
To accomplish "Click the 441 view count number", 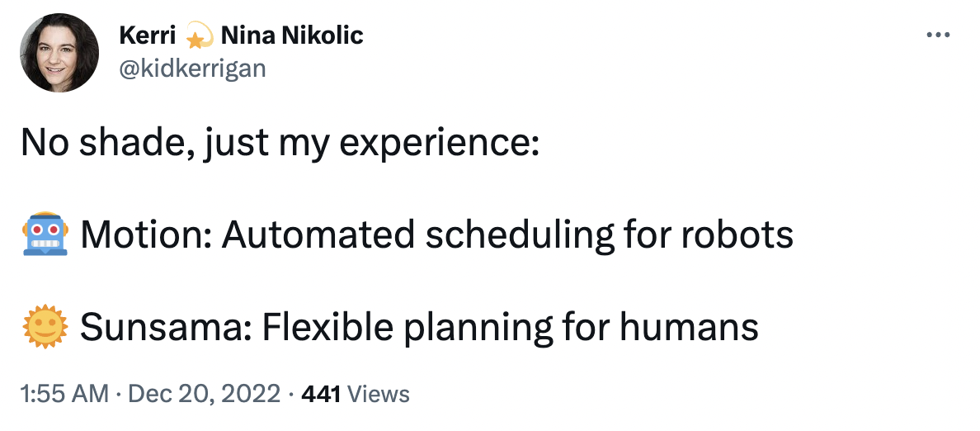I will coord(321,394).
